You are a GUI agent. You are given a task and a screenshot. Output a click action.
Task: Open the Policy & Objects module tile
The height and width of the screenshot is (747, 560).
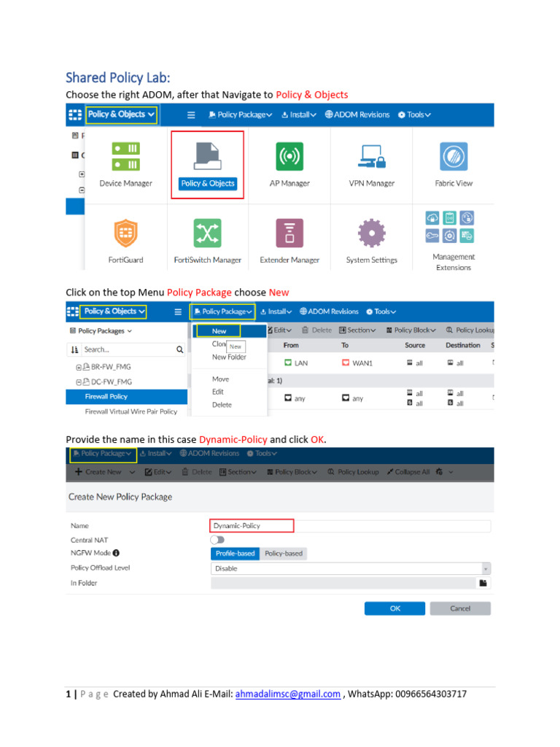(208, 166)
